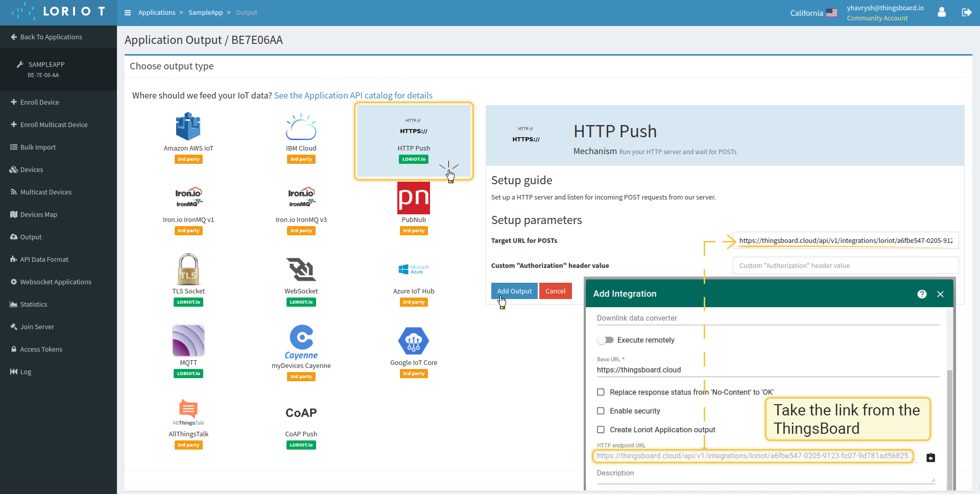Choose the AllThingsTalk output icon

coord(188,412)
